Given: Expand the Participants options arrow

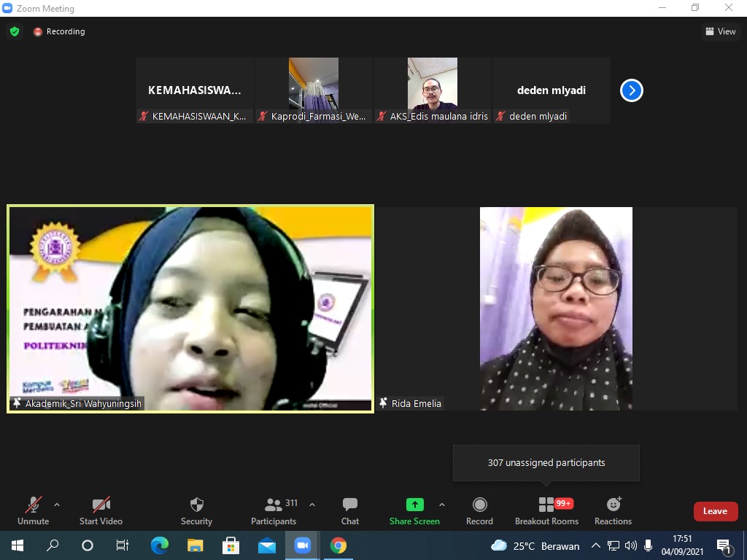Looking at the screenshot, I should tap(312, 505).
